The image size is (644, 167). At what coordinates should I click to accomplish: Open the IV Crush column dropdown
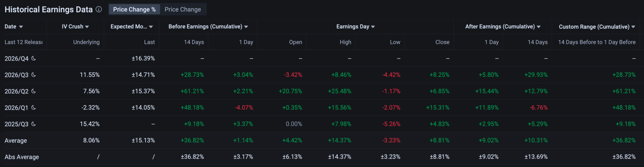(x=87, y=27)
